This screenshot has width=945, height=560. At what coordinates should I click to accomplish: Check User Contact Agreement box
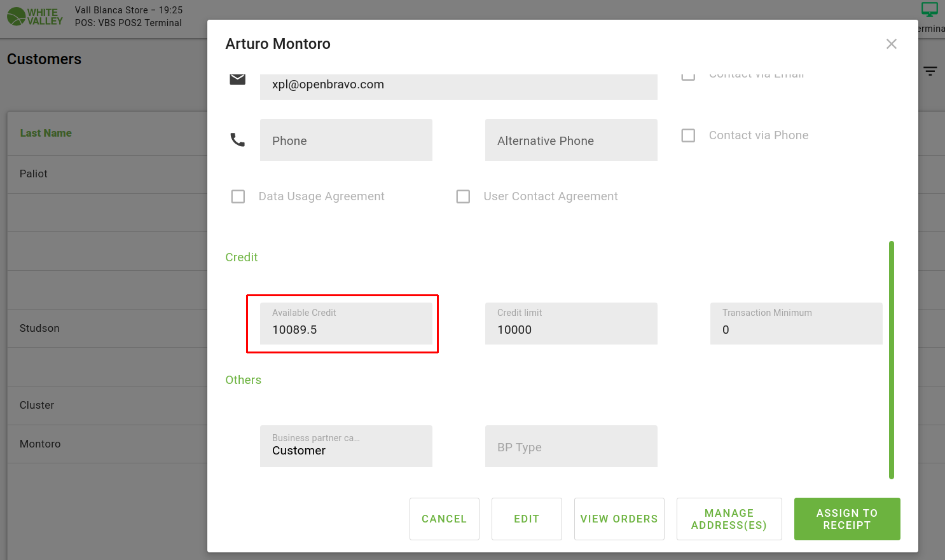click(463, 196)
